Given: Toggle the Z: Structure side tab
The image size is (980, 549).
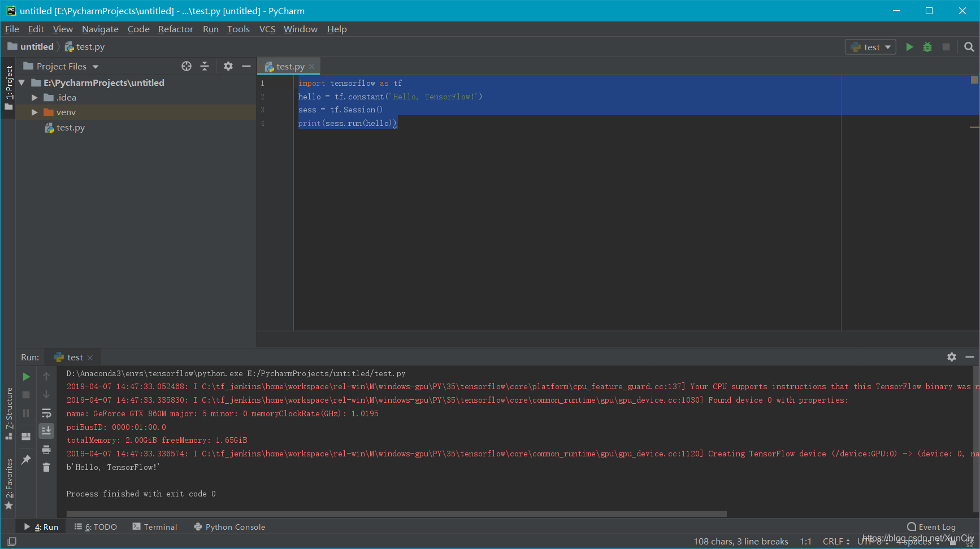Looking at the screenshot, I should coord(8,414).
